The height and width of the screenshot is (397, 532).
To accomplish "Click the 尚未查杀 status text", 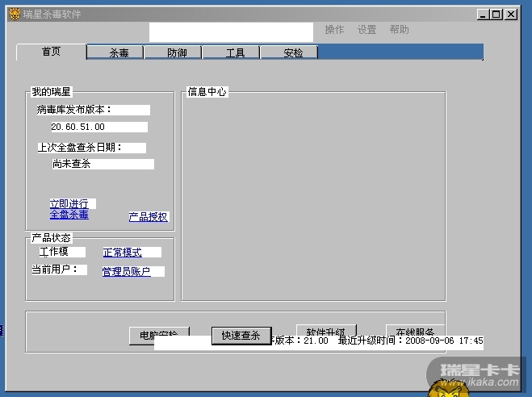I will [x=71, y=164].
